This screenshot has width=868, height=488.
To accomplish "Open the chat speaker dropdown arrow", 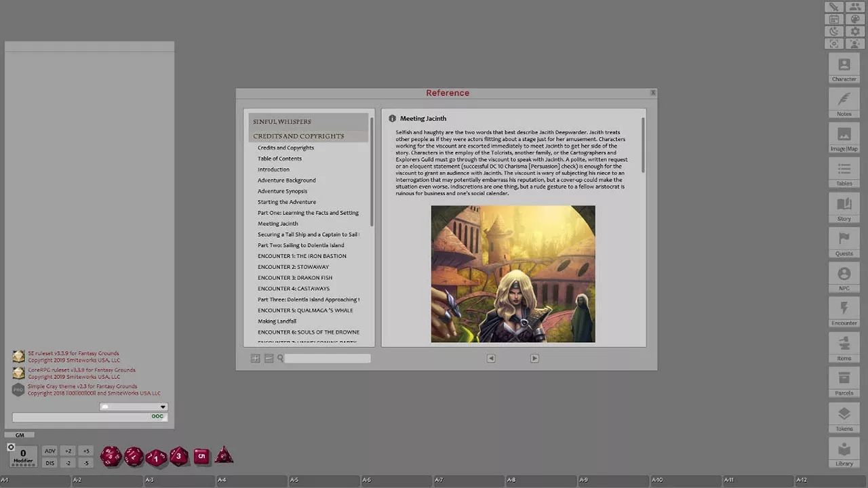I will point(163,407).
